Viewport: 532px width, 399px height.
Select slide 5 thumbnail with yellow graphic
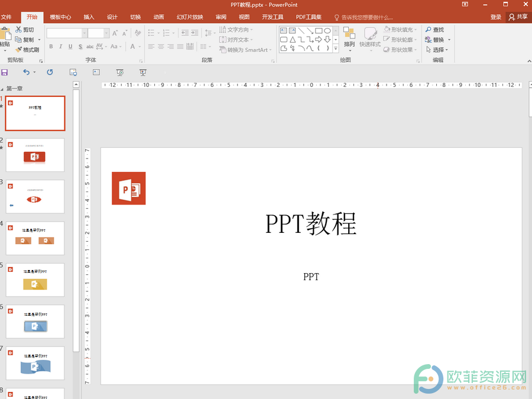[x=35, y=280]
